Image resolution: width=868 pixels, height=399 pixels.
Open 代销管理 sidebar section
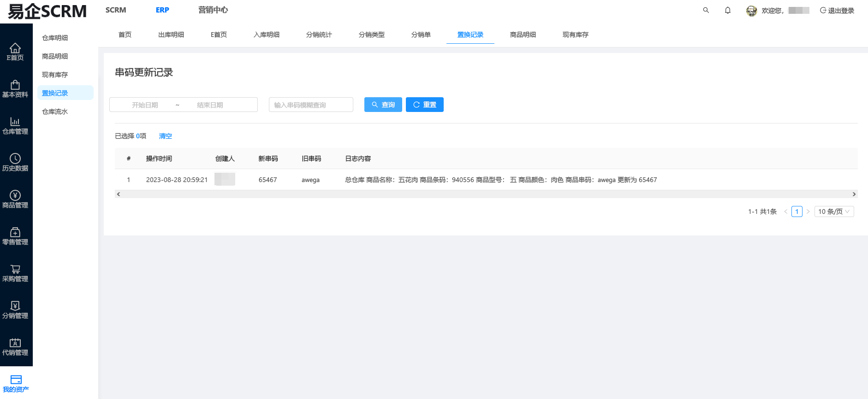pos(15,346)
